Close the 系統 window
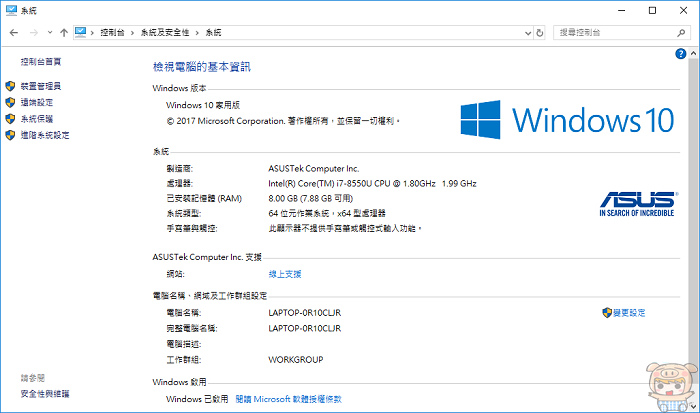The height and width of the screenshot is (413, 700). coord(683,10)
